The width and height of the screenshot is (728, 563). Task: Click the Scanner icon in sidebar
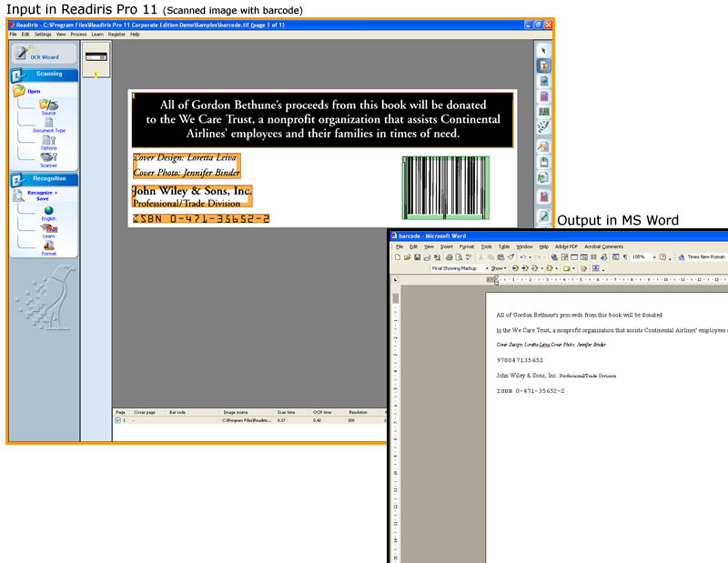[48, 157]
